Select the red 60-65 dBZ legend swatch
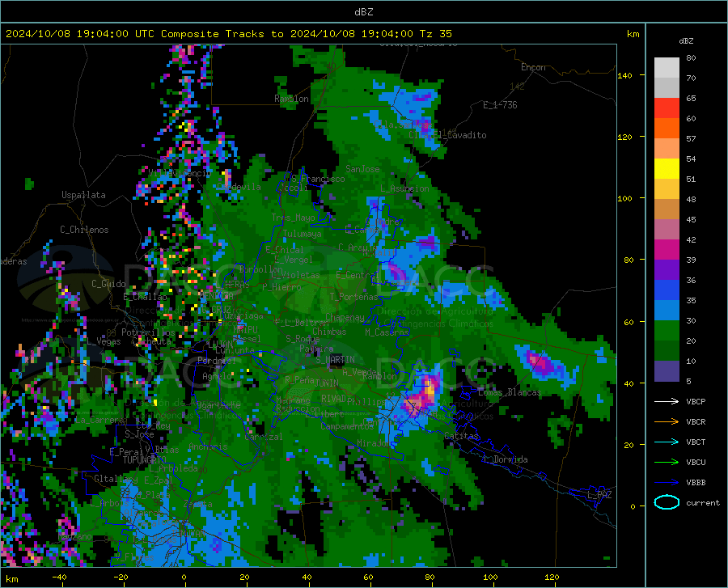The image size is (728, 588). 667,108
